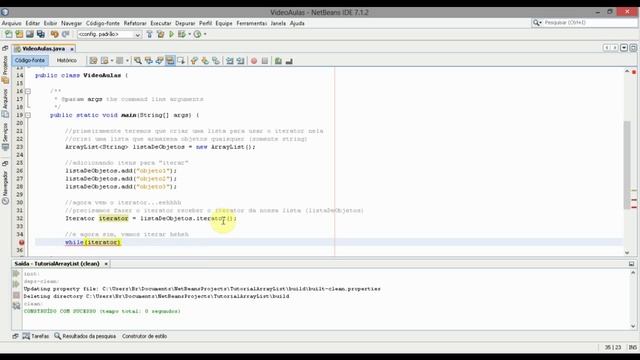Collapse the Javadoc comment fold at line 16
This screenshot has width=640, height=360.
coord(28,91)
